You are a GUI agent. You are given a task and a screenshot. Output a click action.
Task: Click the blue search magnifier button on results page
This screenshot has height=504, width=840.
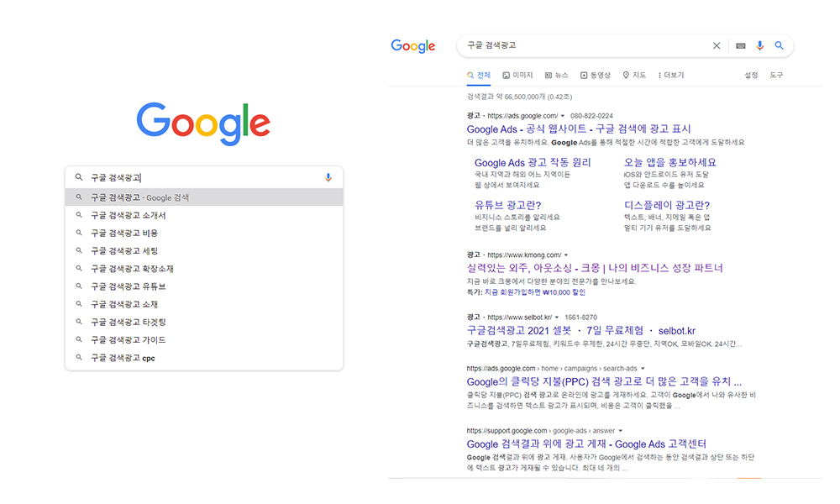[x=779, y=46]
